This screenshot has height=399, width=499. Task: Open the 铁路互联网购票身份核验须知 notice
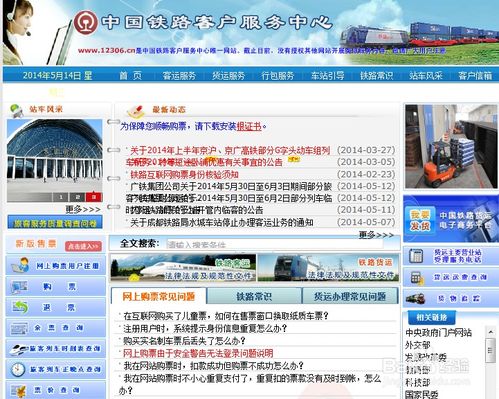(x=184, y=174)
